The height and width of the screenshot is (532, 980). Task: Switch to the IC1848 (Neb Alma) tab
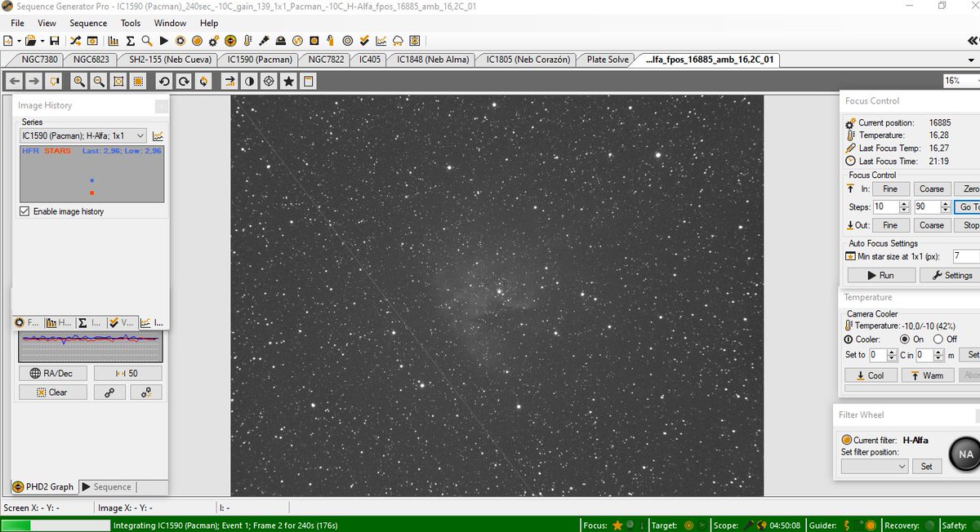433,60
